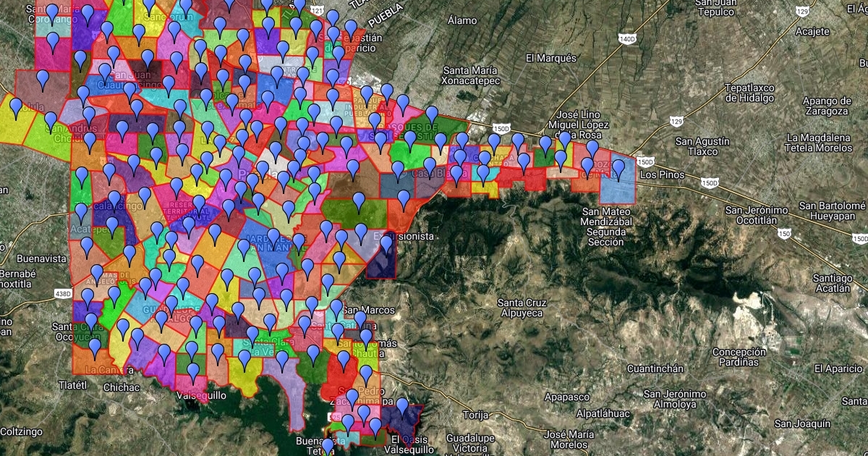Click the pin on yellow zone at Cholula label
The height and width of the screenshot is (456, 868).
tap(16, 109)
